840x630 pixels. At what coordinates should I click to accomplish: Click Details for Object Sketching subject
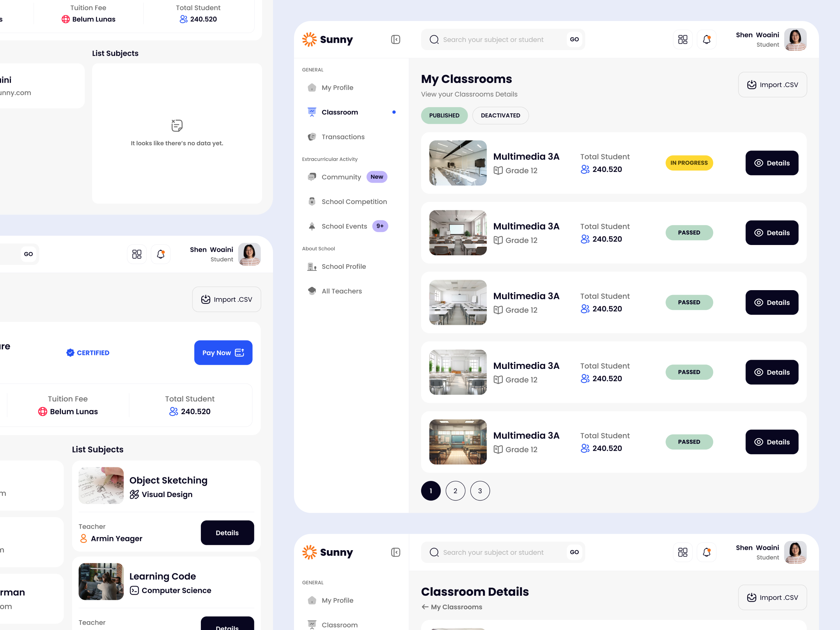227,533
